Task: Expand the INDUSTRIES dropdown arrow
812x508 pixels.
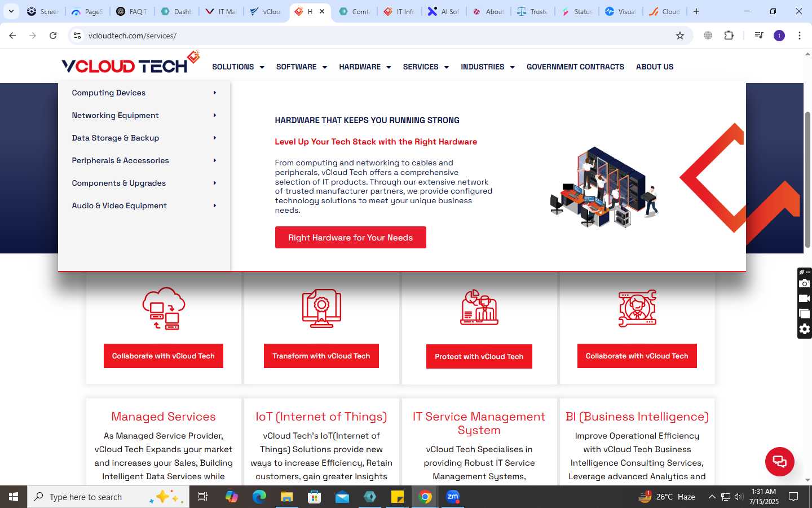Action: tap(512, 67)
